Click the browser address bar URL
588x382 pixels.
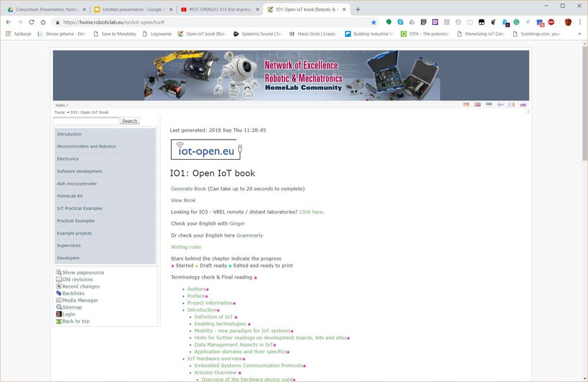click(114, 22)
